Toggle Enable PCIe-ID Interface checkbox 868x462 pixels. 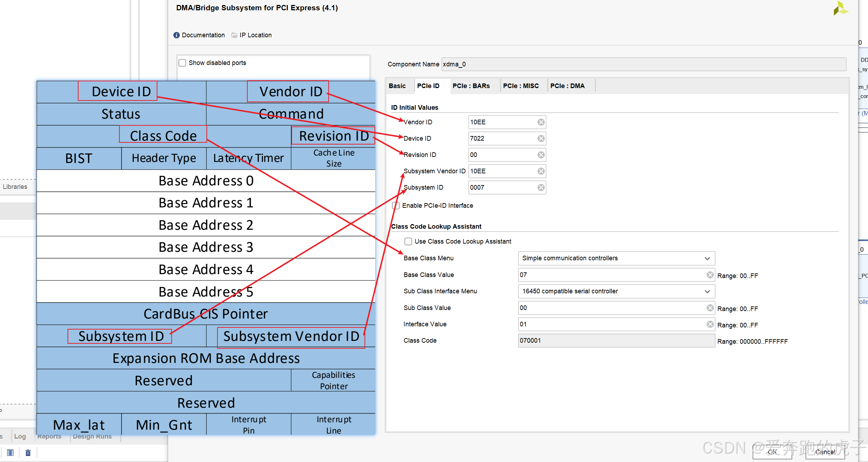point(397,206)
